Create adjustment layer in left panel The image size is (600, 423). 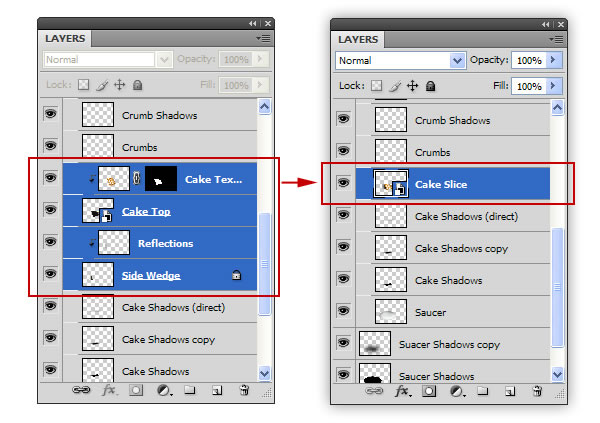165,390
